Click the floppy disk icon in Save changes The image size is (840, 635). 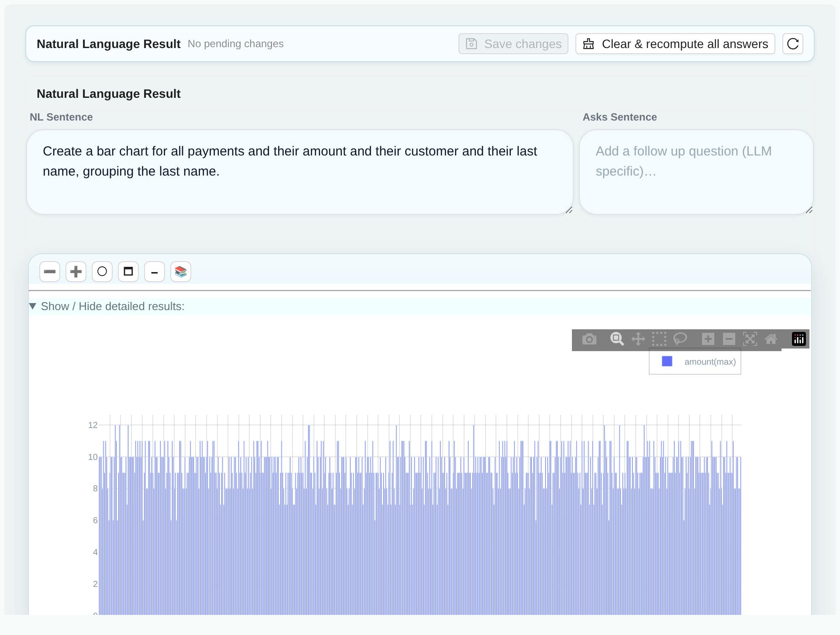click(472, 44)
